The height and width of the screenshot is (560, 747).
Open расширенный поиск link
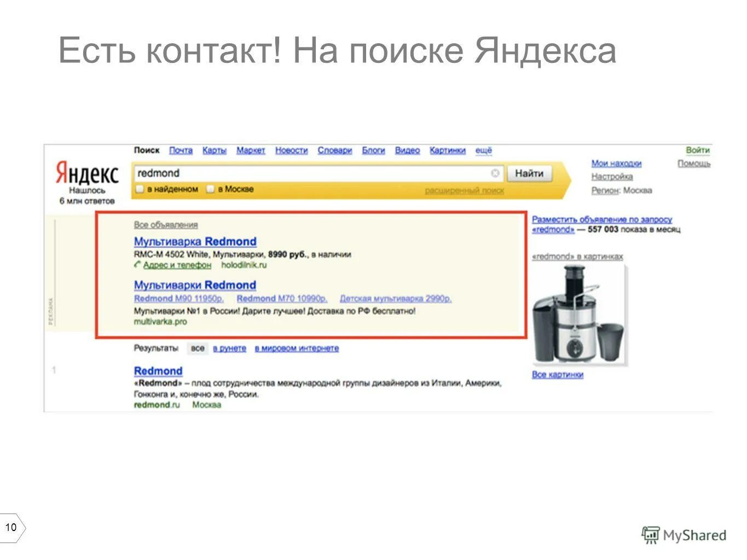click(x=464, y=190)
